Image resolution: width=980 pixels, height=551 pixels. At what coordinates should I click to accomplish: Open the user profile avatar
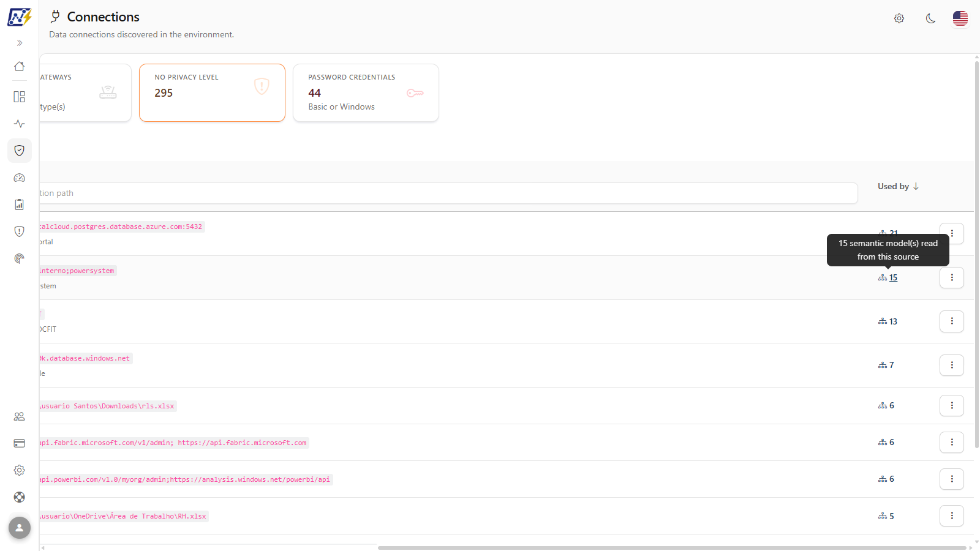coord(20,527)
